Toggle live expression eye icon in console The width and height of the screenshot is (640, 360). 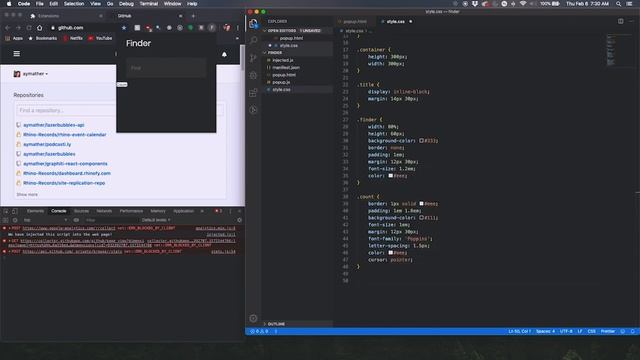coord(76,220)
